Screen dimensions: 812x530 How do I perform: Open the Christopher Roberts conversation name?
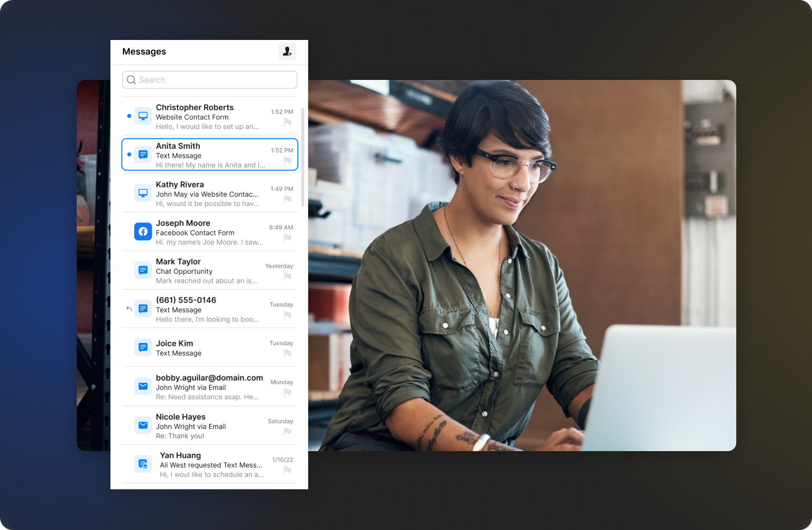pos(195,107)
